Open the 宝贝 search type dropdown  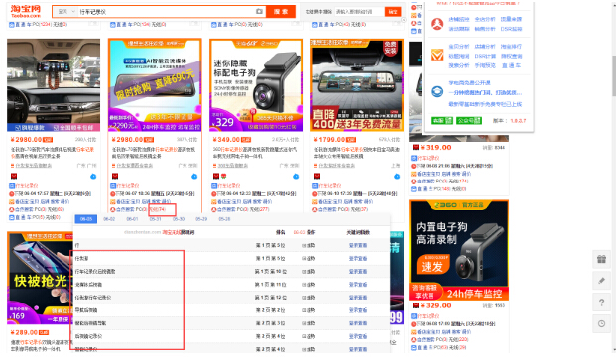[x=65, y=12]
